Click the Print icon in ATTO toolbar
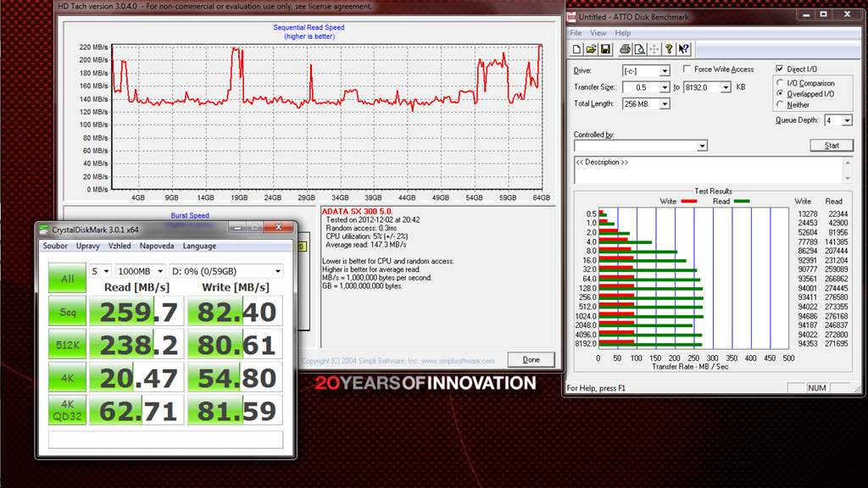This screenshot has height=488, width=868. click(625, 49)
